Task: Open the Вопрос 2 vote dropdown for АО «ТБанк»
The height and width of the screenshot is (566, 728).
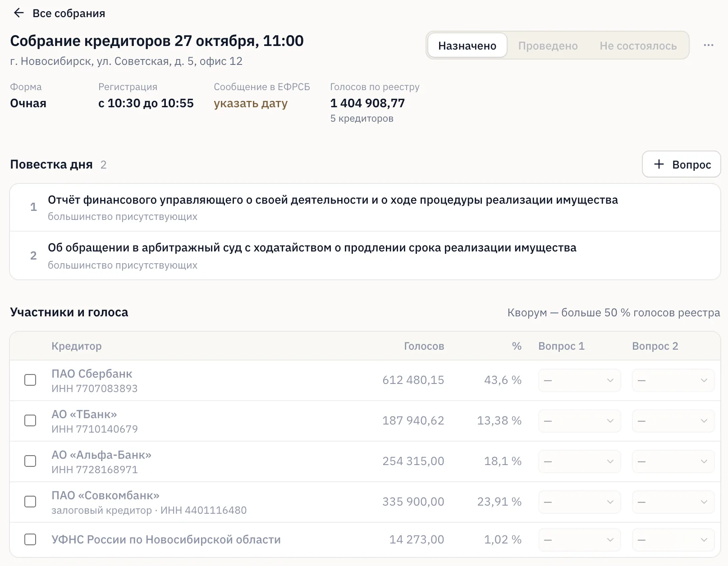Action: (673, 421)
